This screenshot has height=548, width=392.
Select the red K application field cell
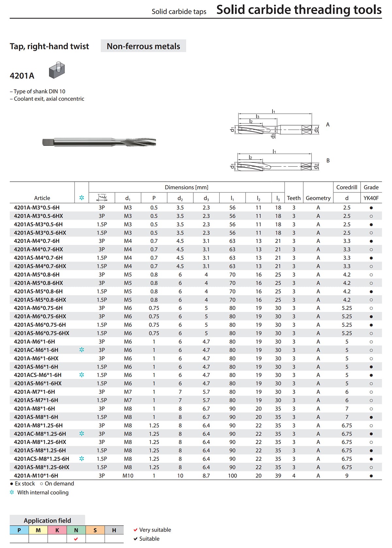pos(57,530)
